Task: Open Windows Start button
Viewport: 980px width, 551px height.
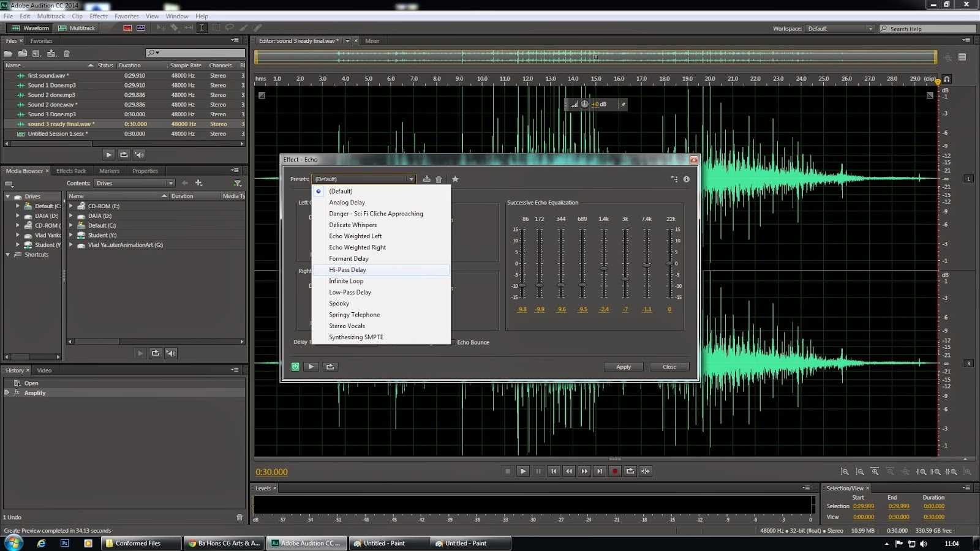Action: 13,543
